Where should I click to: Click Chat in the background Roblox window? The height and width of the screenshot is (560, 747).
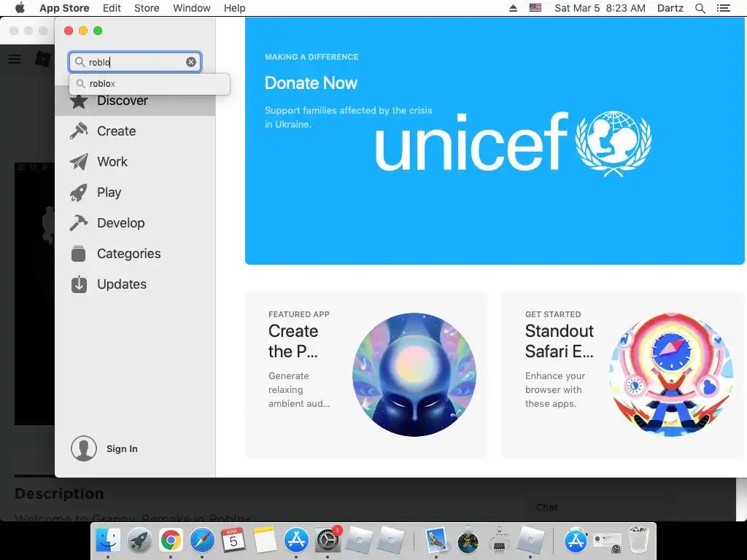[x=546, y=507]
